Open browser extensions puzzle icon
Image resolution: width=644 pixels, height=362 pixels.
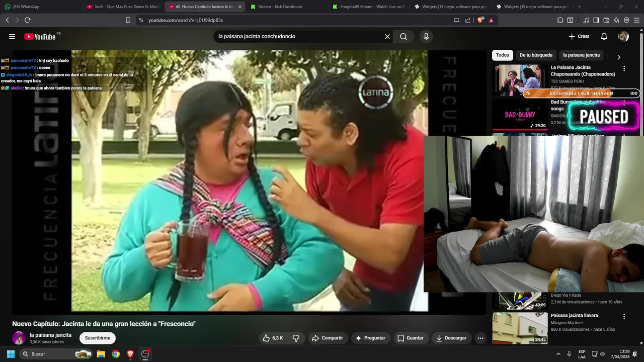point(560,20)
